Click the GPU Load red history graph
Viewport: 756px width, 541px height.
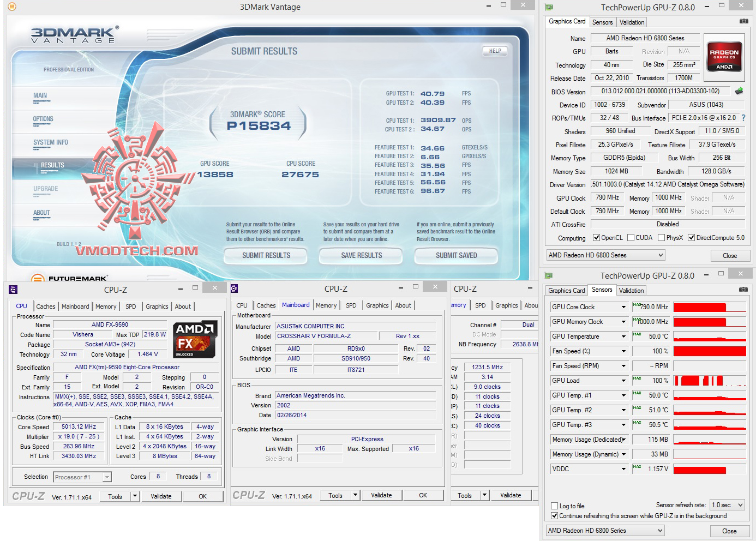(x=710, y=381)
